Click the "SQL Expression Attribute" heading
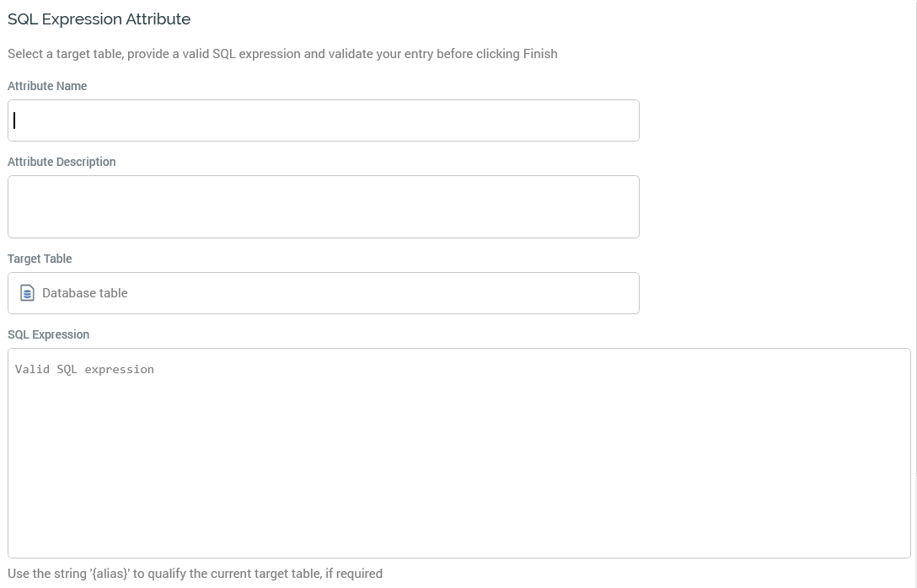 (x=99, y=19)
